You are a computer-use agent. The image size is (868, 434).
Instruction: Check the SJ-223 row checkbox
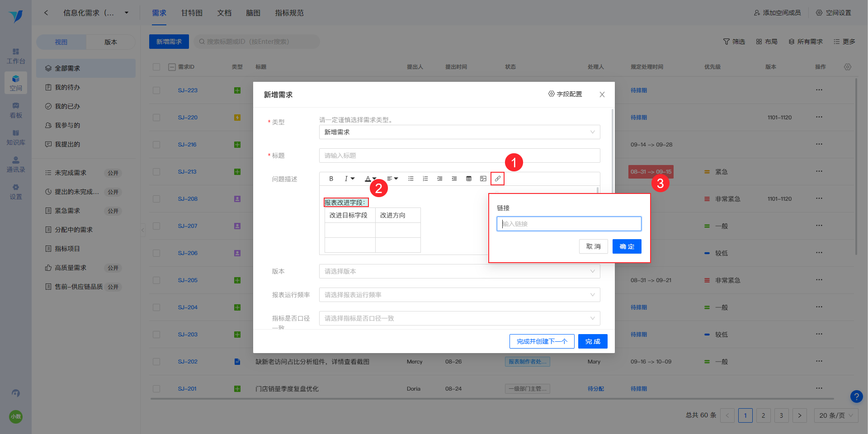[156, 90]
